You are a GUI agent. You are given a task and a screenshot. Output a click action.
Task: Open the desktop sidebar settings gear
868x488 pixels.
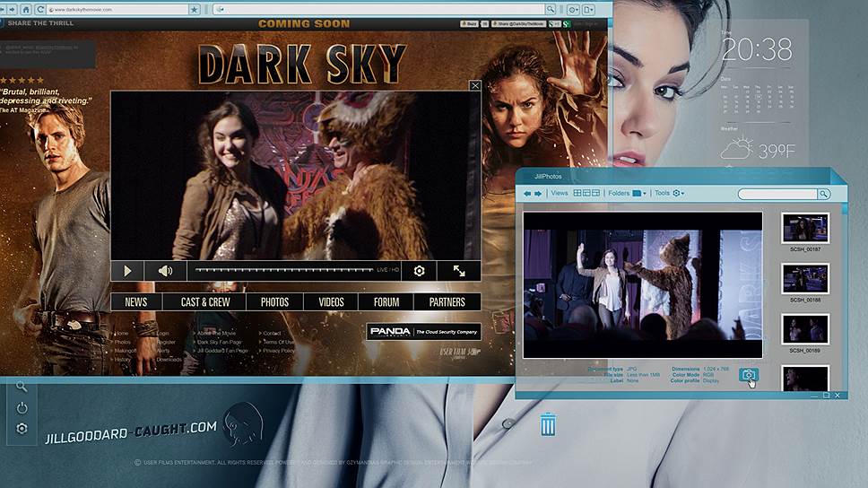[22, 429]
